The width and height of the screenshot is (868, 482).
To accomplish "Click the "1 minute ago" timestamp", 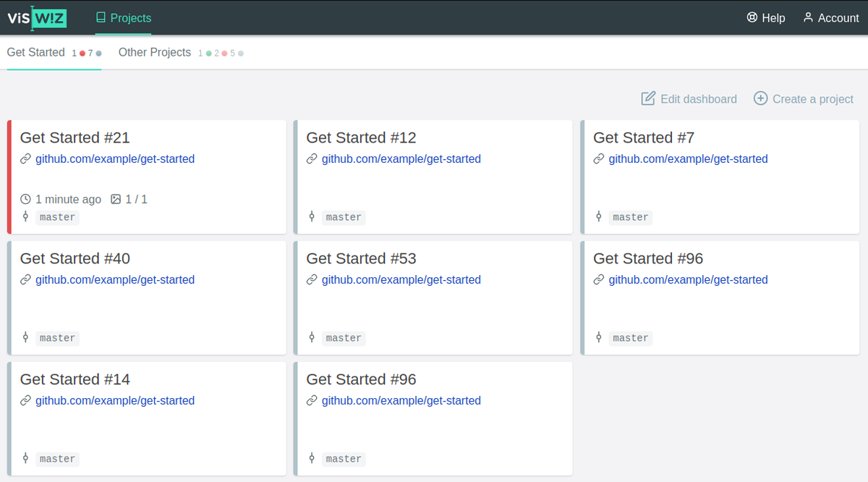I will click(x=69, y=199).
